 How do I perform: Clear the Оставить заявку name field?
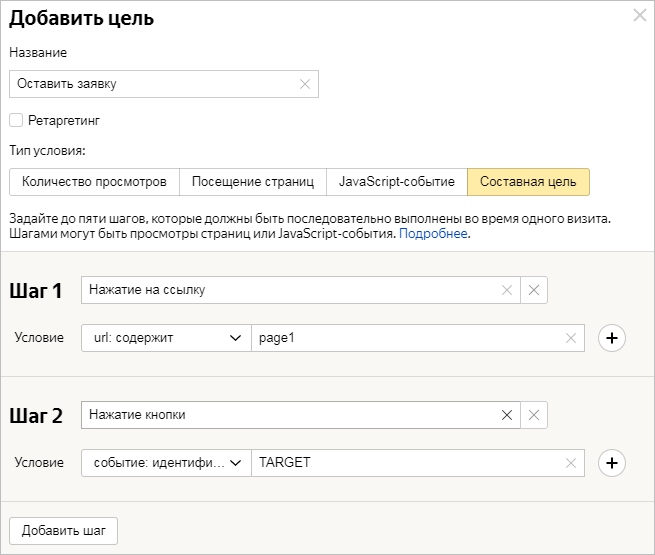(305, 84)
